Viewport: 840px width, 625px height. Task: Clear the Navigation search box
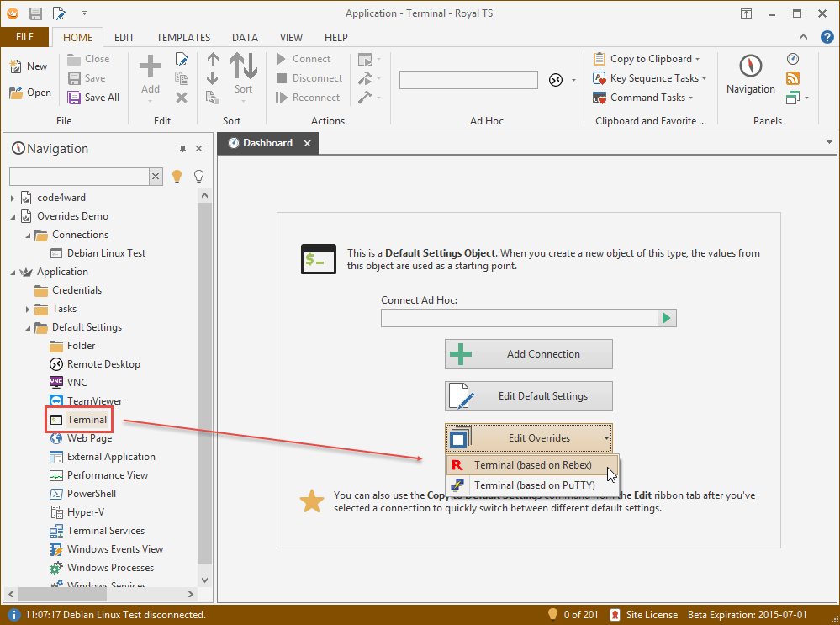(156, 177)
